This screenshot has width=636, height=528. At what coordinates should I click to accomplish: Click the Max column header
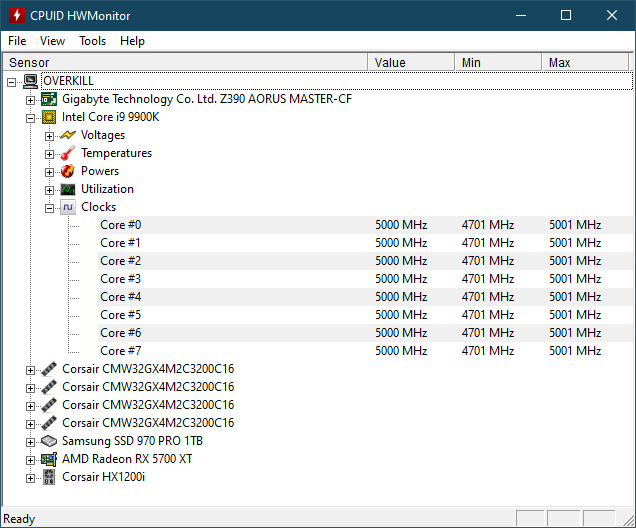pos(585,62)
